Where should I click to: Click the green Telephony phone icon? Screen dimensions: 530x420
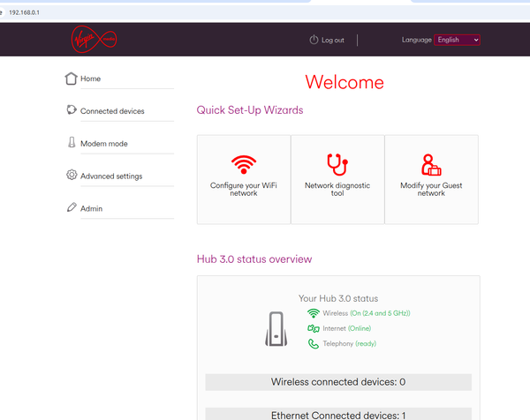coord(314,344)
